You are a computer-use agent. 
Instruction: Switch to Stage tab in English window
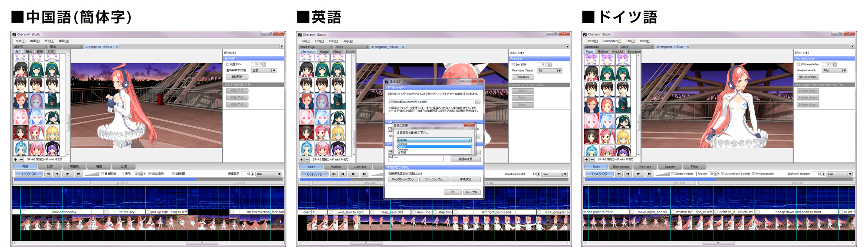coord(324,52)
